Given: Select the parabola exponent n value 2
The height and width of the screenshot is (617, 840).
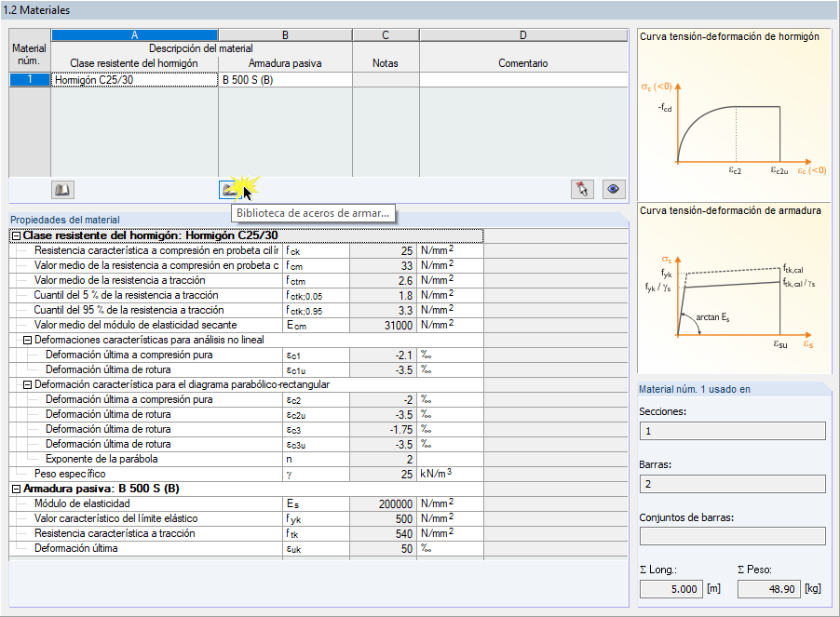Looking at the screenshot, I should (x=383, y=460).
